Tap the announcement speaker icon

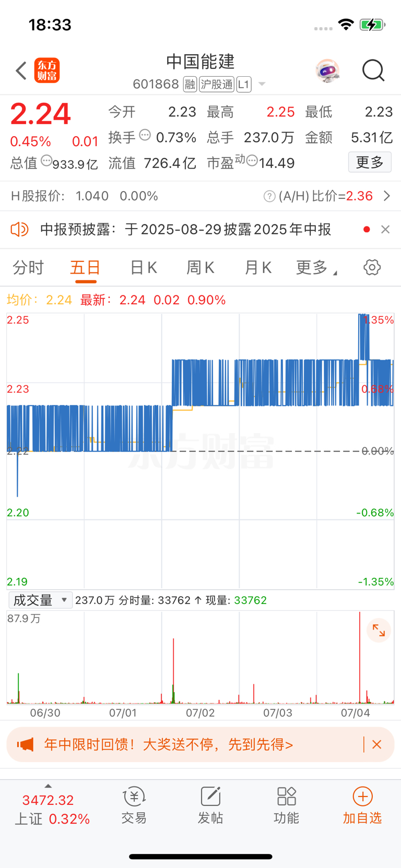(20, 229)
